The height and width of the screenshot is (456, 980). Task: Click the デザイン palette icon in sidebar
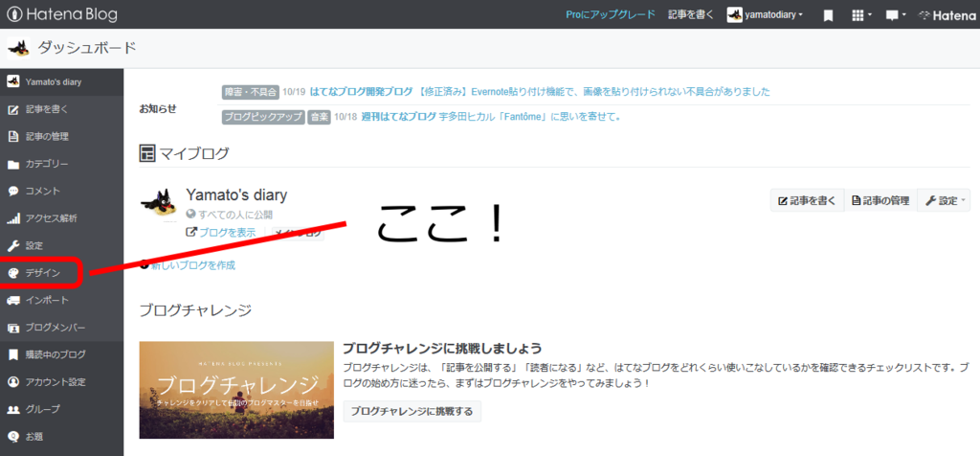[x=13, y=273]
